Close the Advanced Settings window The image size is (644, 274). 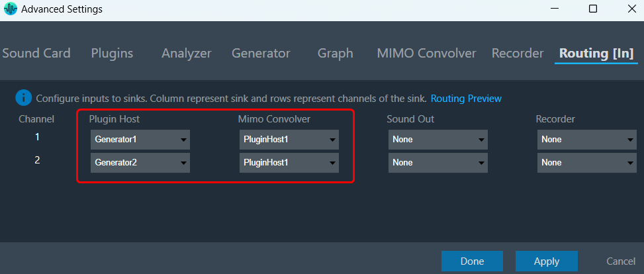(632, 9)
